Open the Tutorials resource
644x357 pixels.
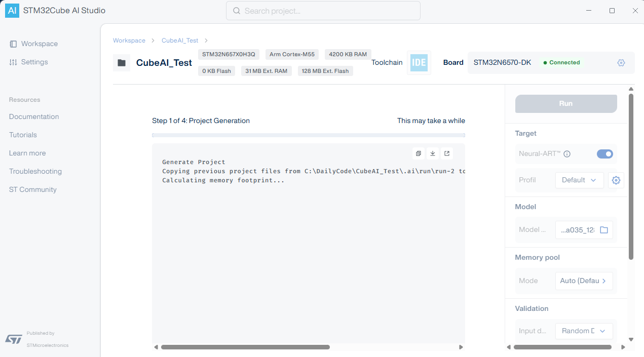[x=23, y=135]
